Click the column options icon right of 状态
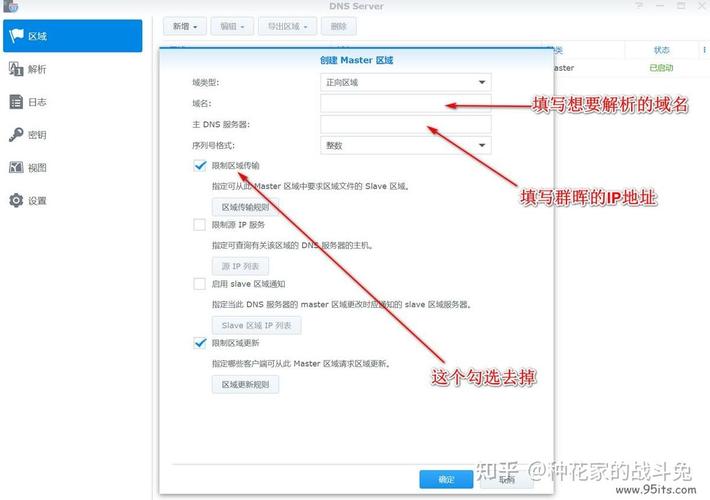 click(x=705, y=50)
